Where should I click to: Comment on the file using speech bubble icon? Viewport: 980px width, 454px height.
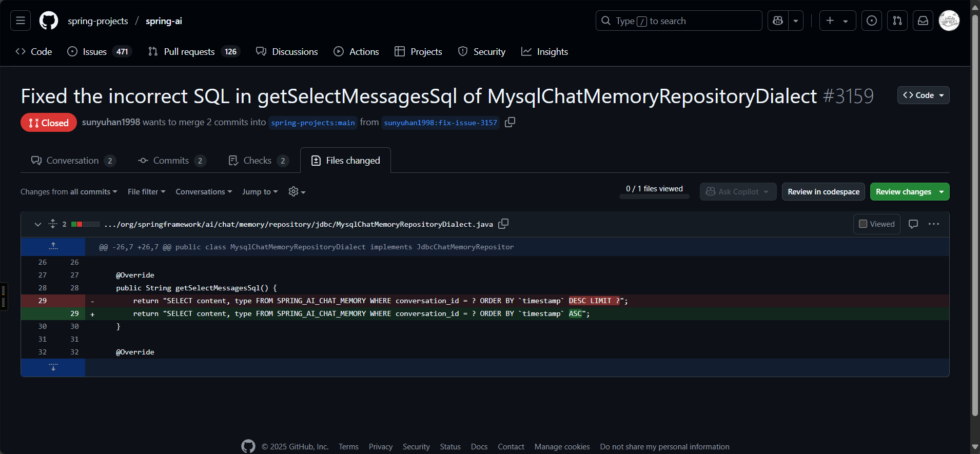(x=913, y=224)
